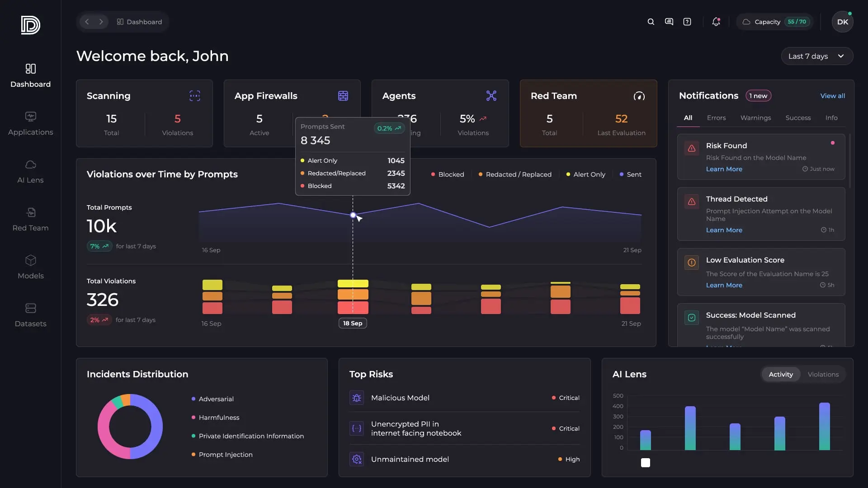Open Datasets from the sidebar
868x488 pixels.
pos(30,315)
